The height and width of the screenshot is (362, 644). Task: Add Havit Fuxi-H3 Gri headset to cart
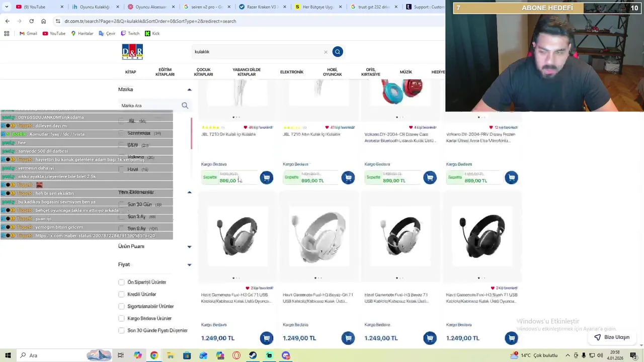[266, 338]
